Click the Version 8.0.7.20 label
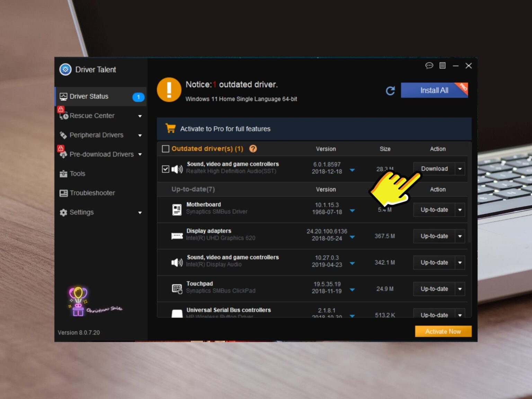The height and width of the screenshot is (399, 532). point(79,332)
